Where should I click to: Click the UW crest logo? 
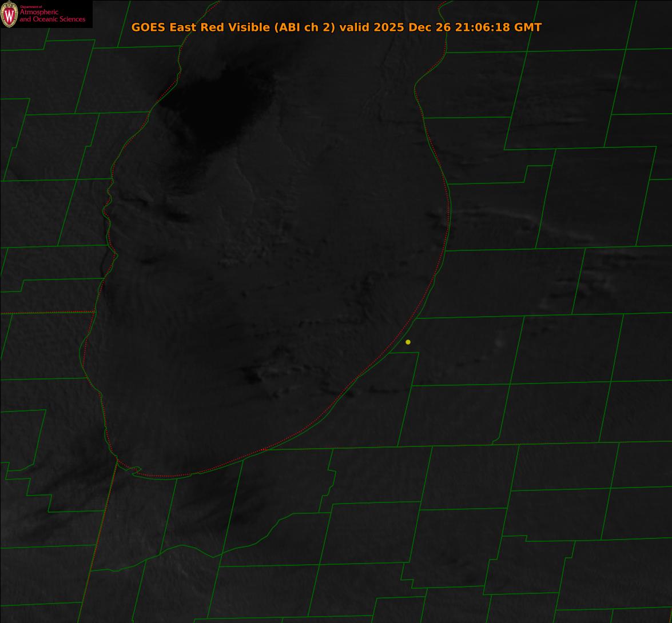pyautogui.click(x=9, y=14)
